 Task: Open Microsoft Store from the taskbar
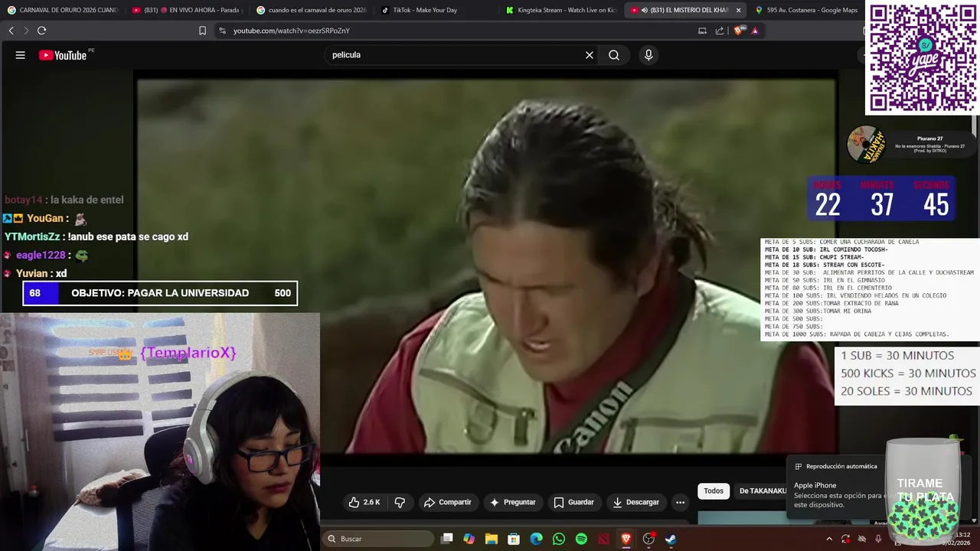[514, 539]
